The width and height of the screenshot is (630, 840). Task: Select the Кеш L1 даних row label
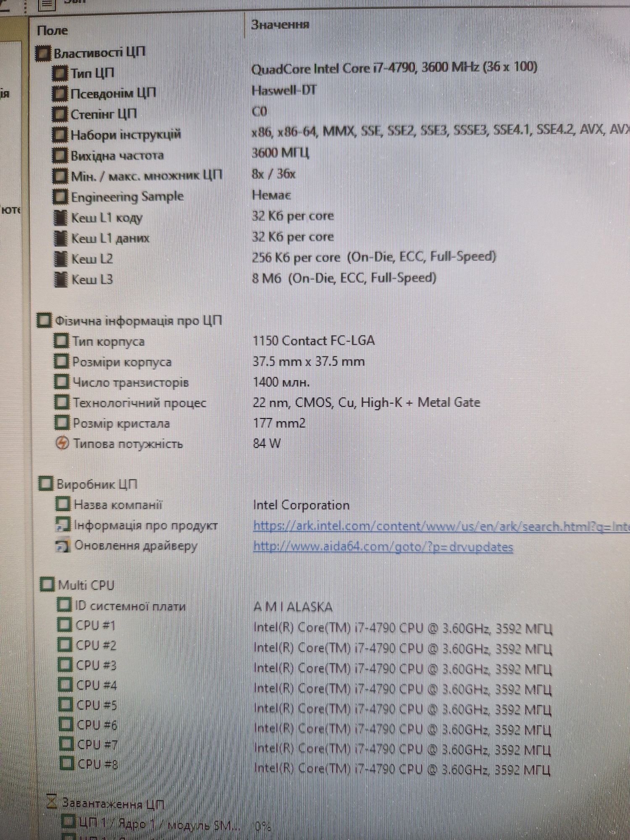coord(110,239)
